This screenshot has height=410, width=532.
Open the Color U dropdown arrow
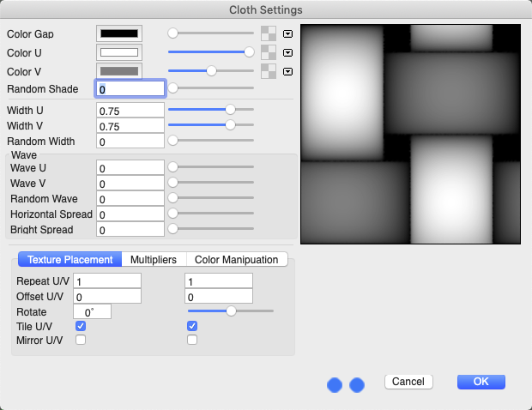pos(288,52)
